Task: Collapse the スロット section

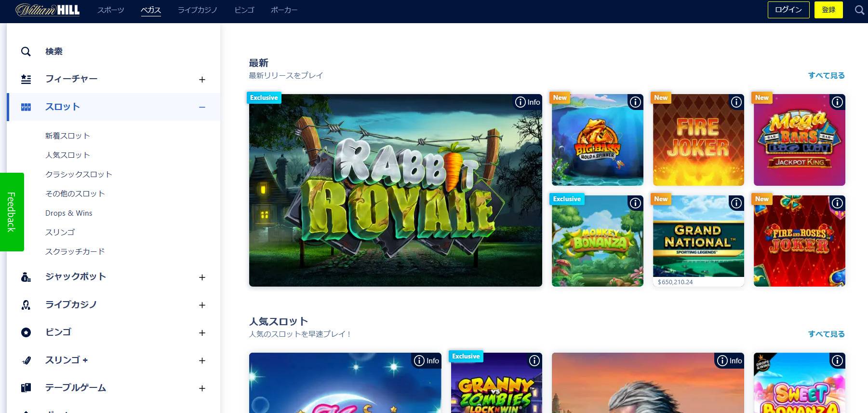Action: [x=202, y=107]
